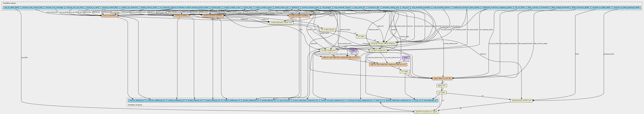Select the varscan_max_normal_freq input node

click(x=32, y=8)
